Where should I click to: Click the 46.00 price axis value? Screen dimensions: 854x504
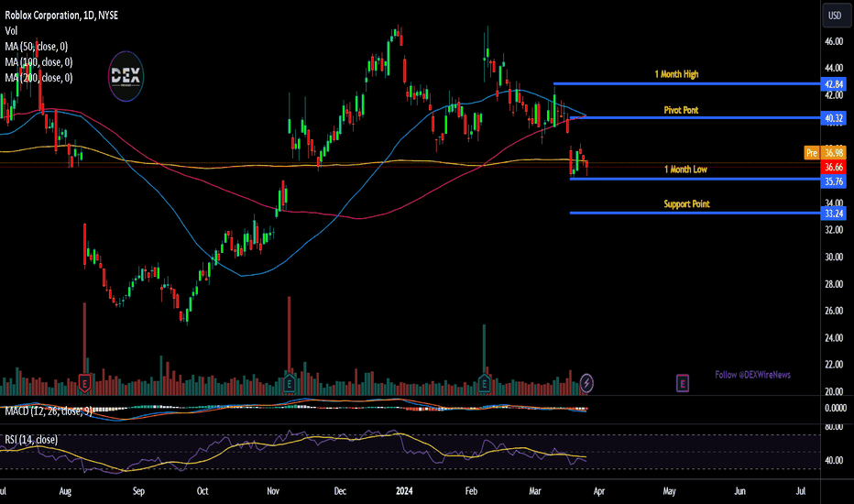click(834, 41)
